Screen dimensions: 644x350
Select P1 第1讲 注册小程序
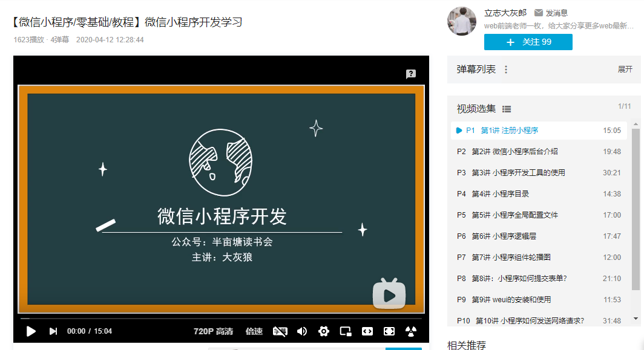pyautogui.click(x=539, y=131)
